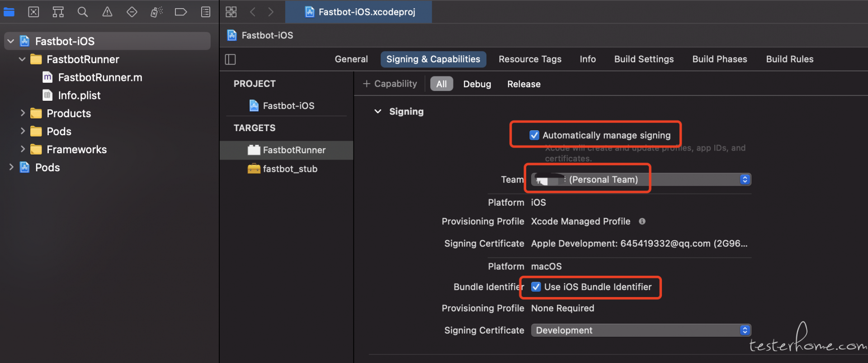
Task: Switch to Signing & Capabilities tab
Action: pyautogui.click(x=433, y=59)
